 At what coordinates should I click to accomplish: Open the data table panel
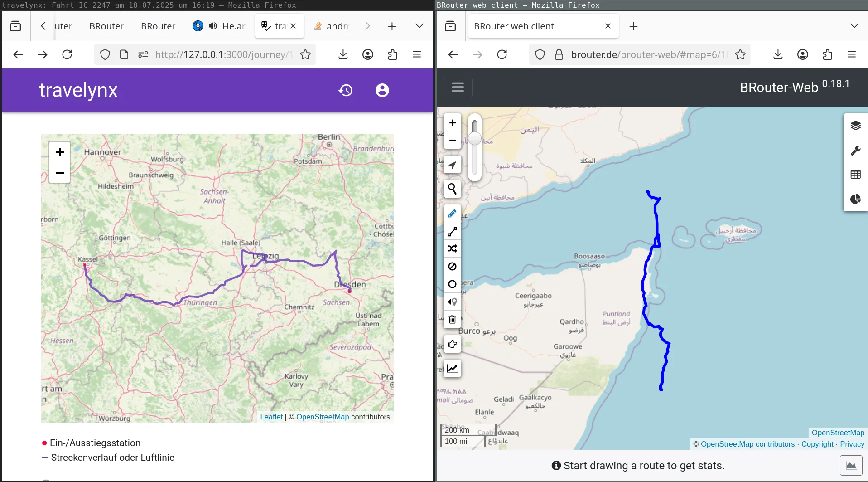[x=855, y=175]
